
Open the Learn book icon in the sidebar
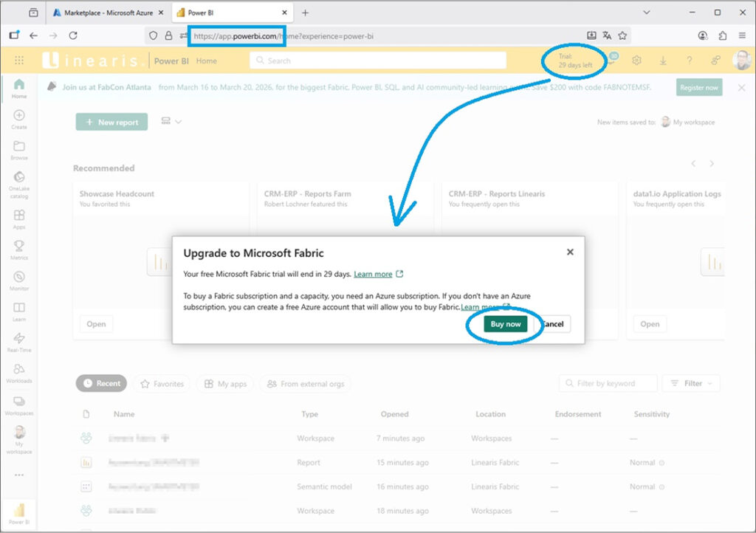19,312
